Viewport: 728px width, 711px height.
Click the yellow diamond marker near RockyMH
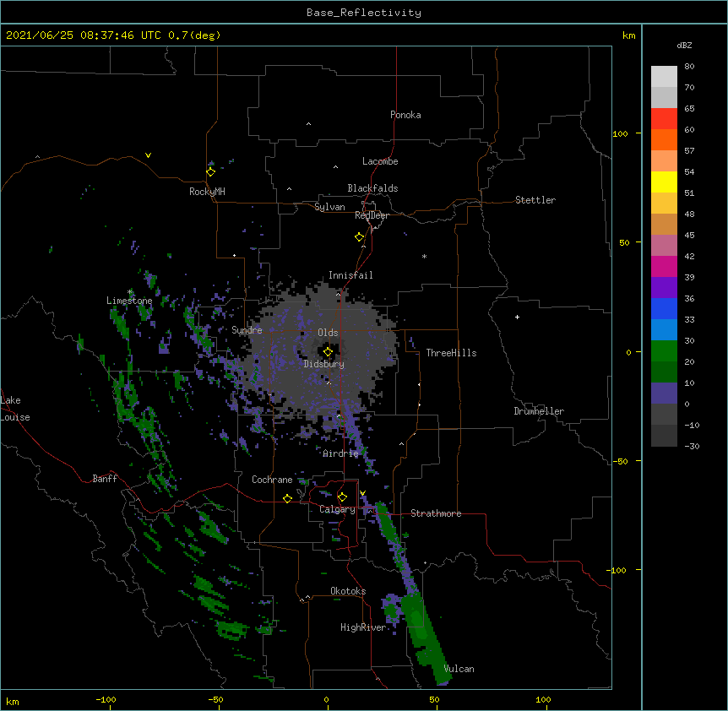coord(211,172)
